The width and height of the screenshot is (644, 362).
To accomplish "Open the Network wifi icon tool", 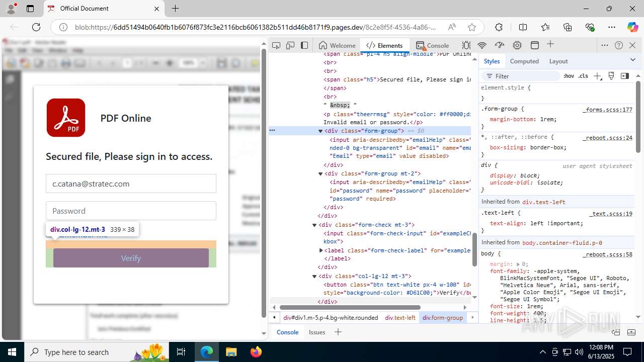I will click(482, 45).
